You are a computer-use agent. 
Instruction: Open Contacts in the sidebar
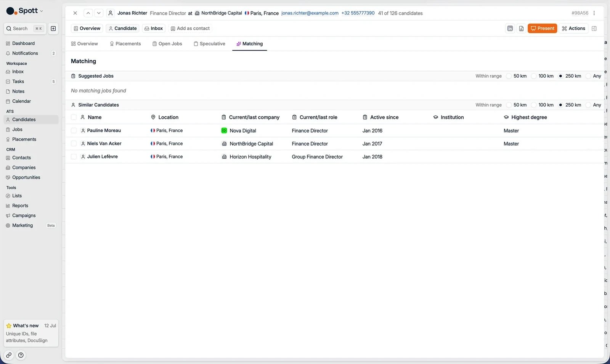click(x=31, y=158)
